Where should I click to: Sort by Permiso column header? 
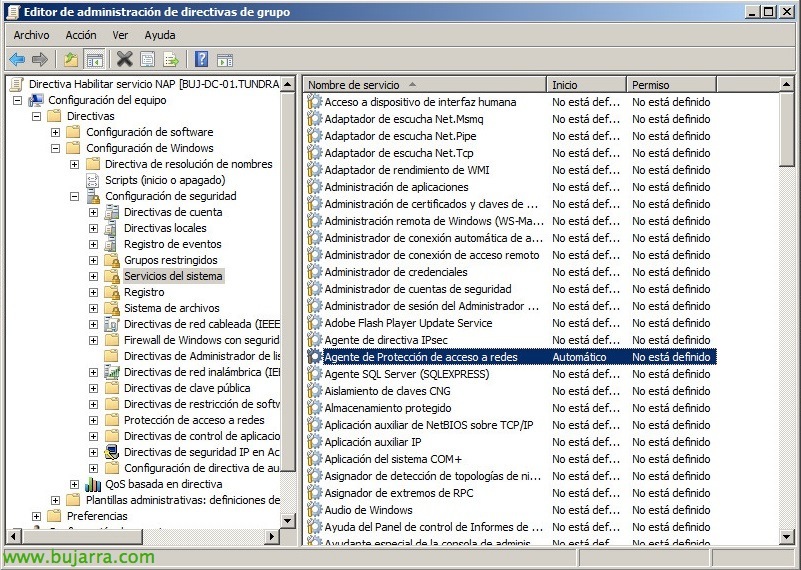coord(672,85)
